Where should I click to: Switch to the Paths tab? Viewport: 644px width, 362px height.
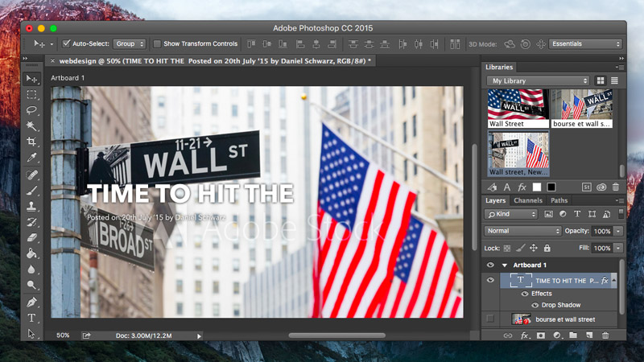pos(559,200)
